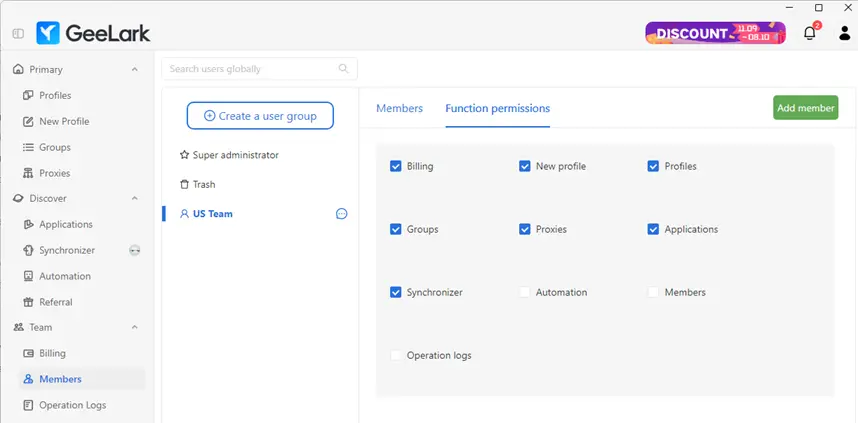Collapse the Team section chevron

[x=135, y=327]
